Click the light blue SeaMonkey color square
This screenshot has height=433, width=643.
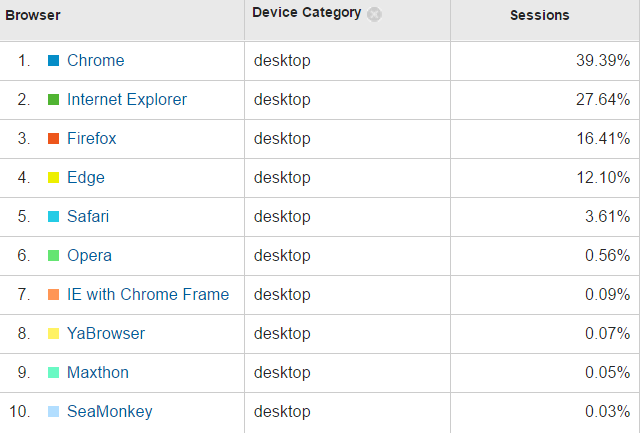(54, 412)
